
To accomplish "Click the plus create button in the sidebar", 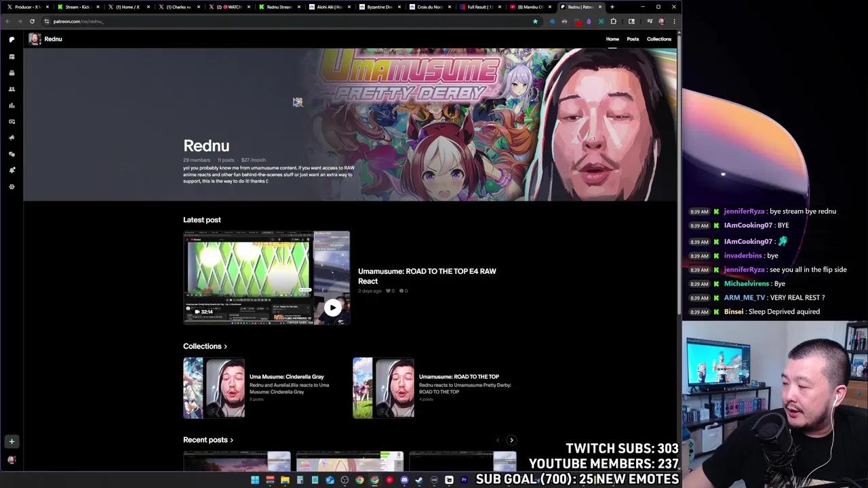I will pos(12,441).
